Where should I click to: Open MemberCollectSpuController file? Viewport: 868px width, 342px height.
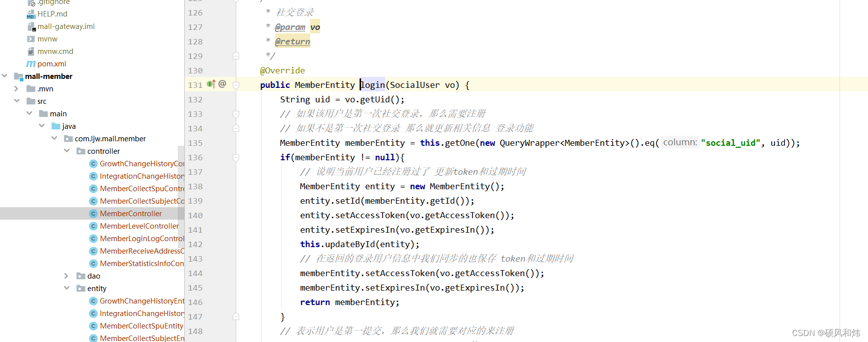(x=142, y=189)
